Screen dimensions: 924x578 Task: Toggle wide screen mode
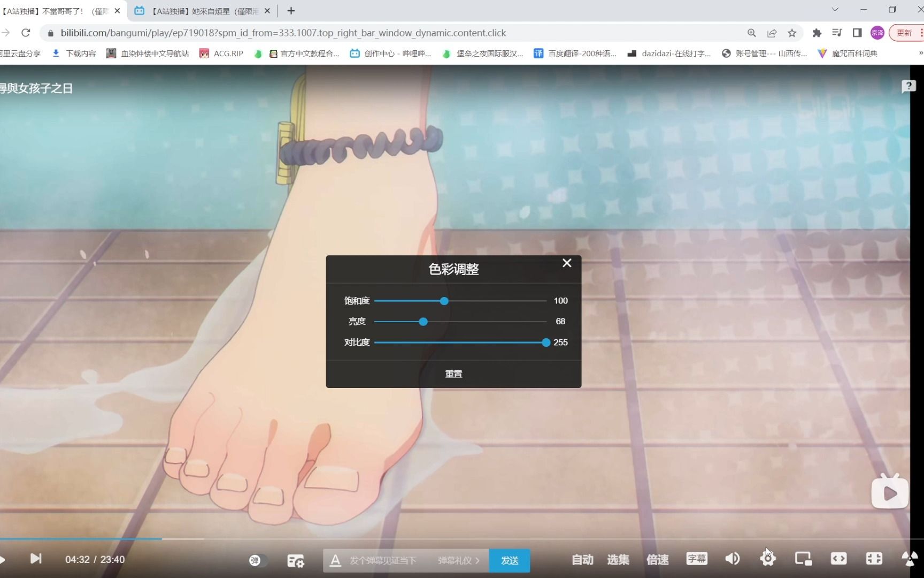[x=838, y=559]
